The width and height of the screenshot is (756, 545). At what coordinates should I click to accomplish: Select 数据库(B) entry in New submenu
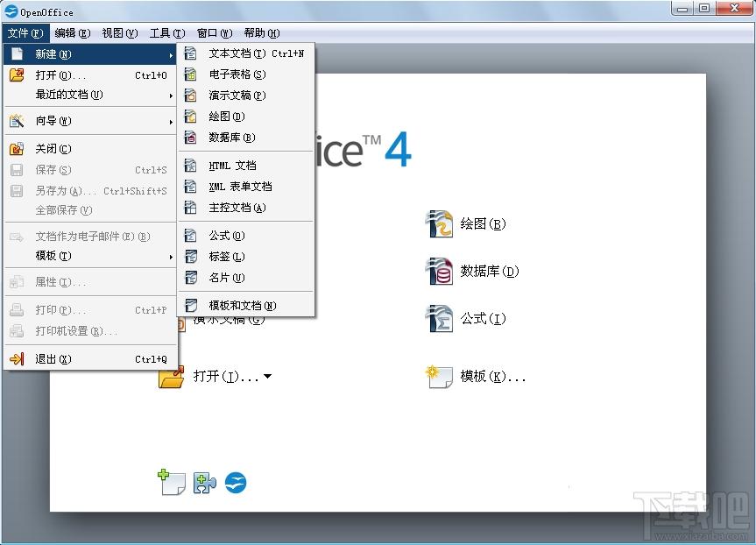[x=246, y=138]
